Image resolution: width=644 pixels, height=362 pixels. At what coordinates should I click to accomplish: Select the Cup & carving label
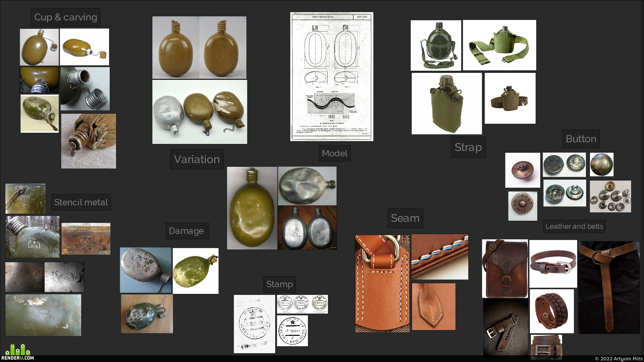click(x=65, y=17)
